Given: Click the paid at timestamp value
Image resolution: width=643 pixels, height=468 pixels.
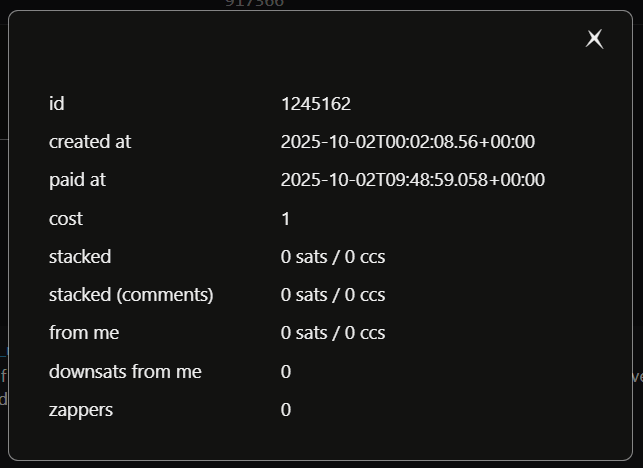Looking at the screenshot, I should coord(413,180).
